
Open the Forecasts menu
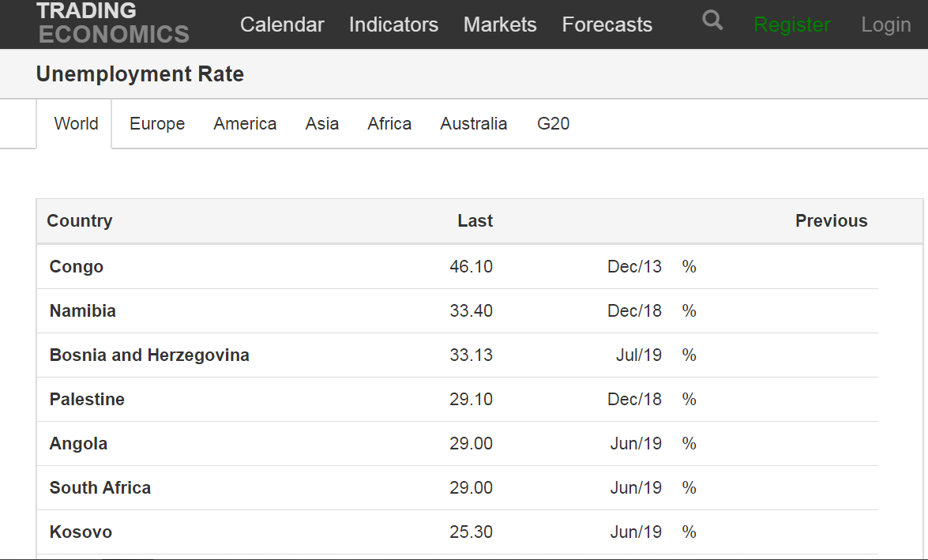[x=607, y=24]
